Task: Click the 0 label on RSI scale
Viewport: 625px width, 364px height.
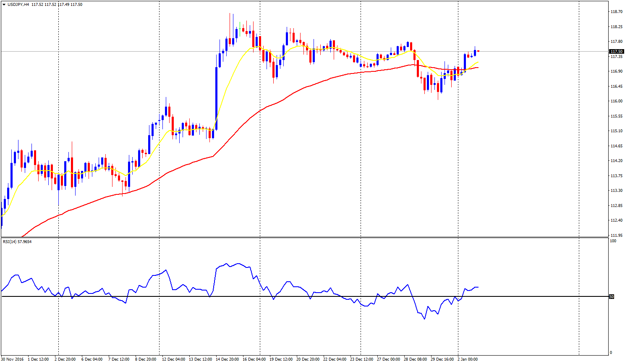Action: (x=611, y=353)
